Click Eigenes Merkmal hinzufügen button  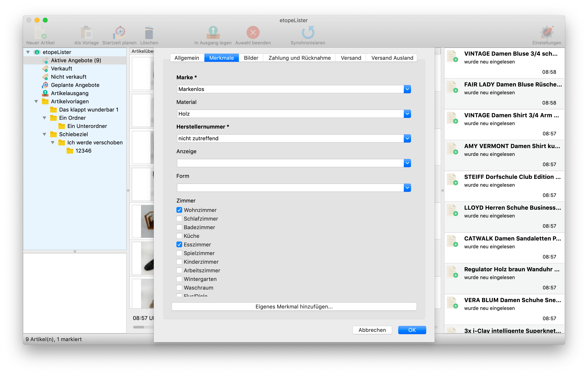pyautogui.click(x=294, y=307)
